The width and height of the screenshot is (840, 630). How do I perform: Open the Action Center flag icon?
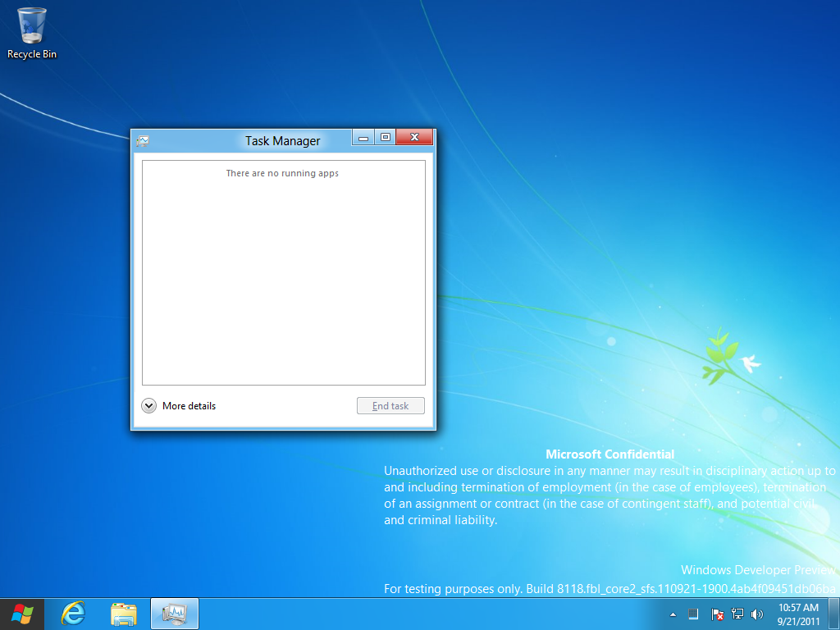[x=717, y=614]
